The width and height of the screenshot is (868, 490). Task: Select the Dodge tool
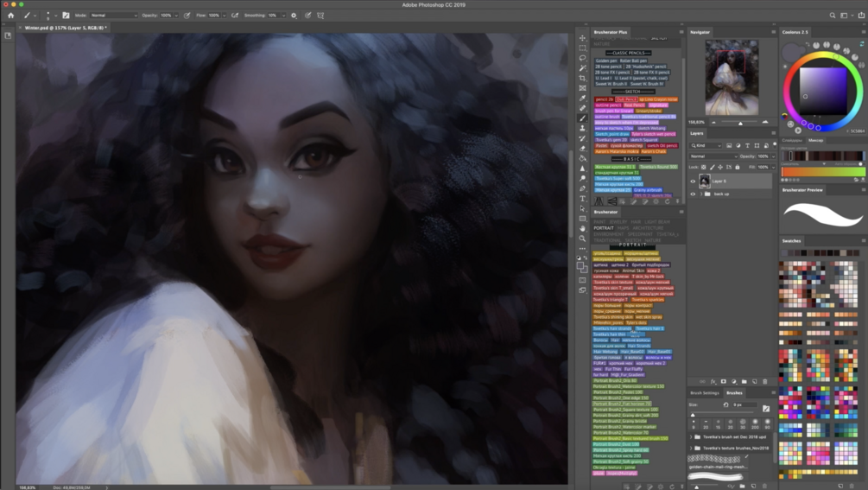click(x=582, y=178)
